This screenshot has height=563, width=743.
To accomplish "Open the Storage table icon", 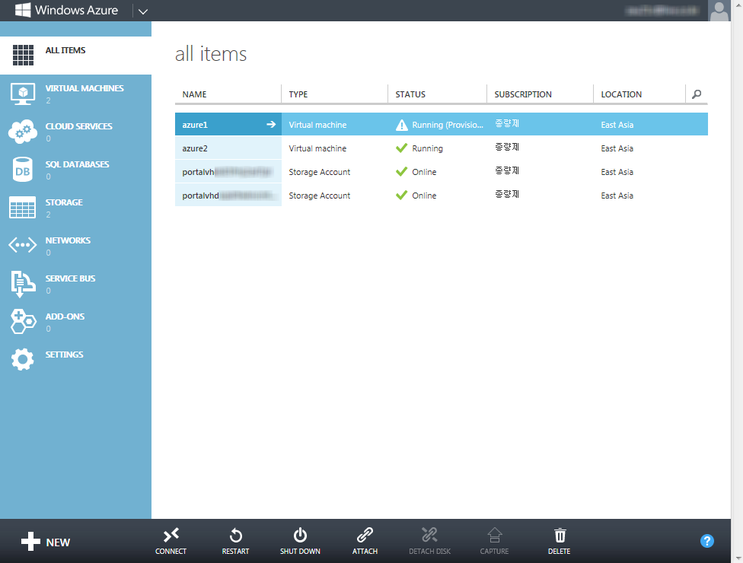I will (x=22, y=207).
